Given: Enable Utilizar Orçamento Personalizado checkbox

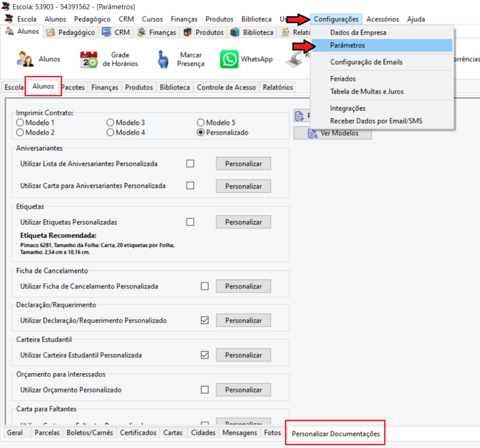Looking at the screenshot, I should (205, 389).
